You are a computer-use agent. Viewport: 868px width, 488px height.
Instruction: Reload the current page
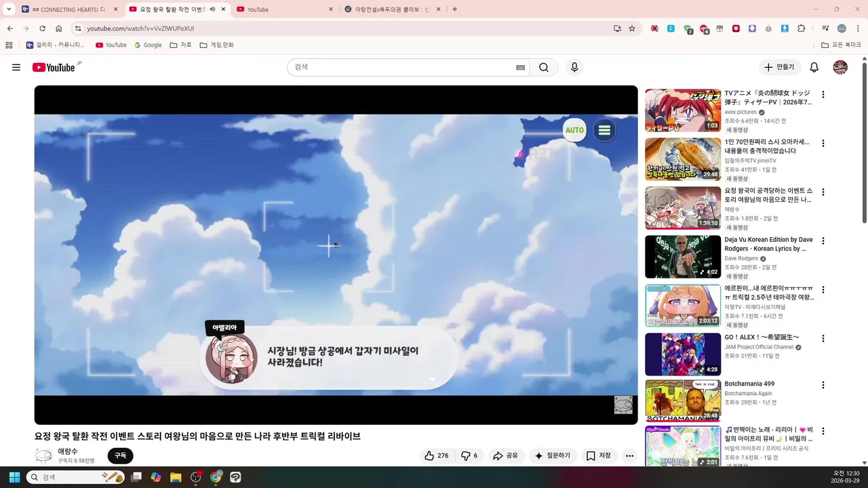(42, 28)
